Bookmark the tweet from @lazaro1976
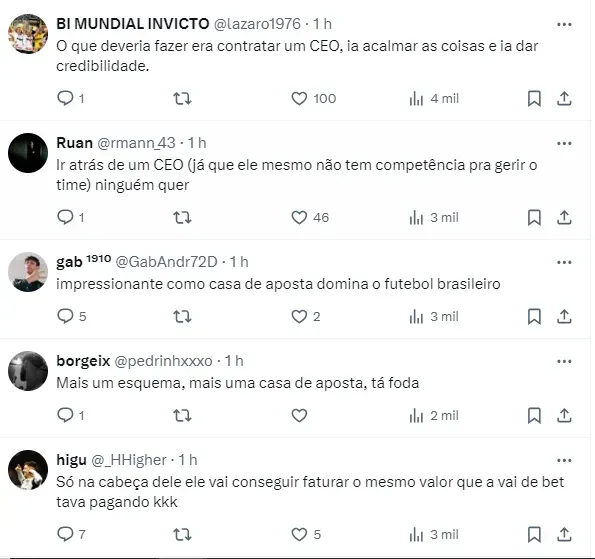Image resolution: width=595 pixels, height=559 pixels. [534, 99]
